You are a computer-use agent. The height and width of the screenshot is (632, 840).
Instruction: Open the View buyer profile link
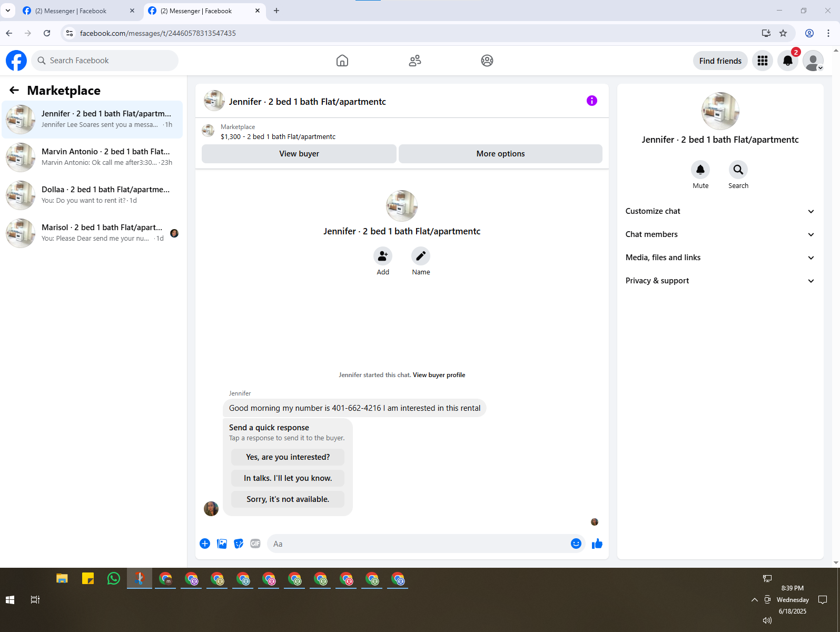(x=439, y=375)
